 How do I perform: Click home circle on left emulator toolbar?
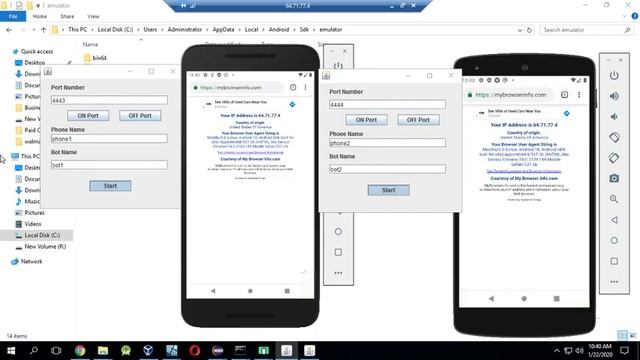pos(338,231)
